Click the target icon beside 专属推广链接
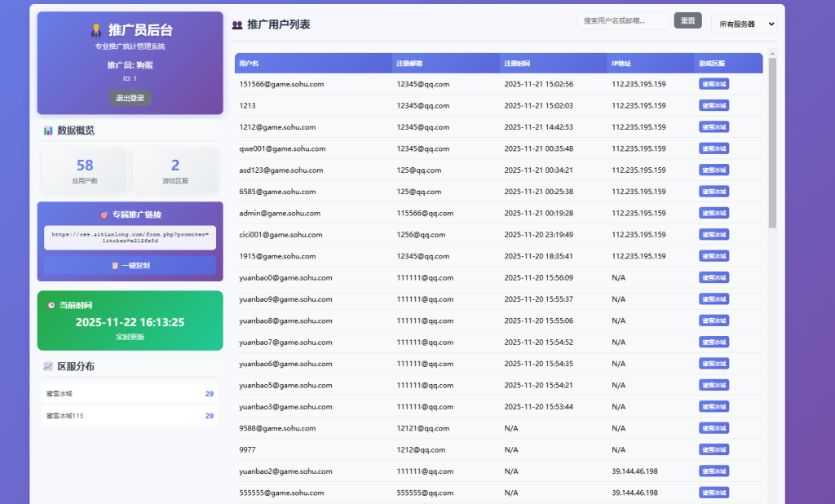 coord(104,214)
